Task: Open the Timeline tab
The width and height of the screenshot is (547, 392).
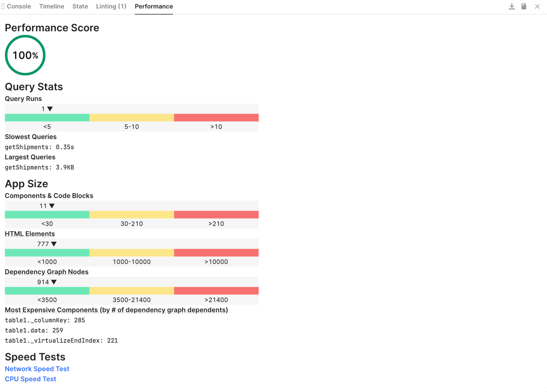Action: 52,6
